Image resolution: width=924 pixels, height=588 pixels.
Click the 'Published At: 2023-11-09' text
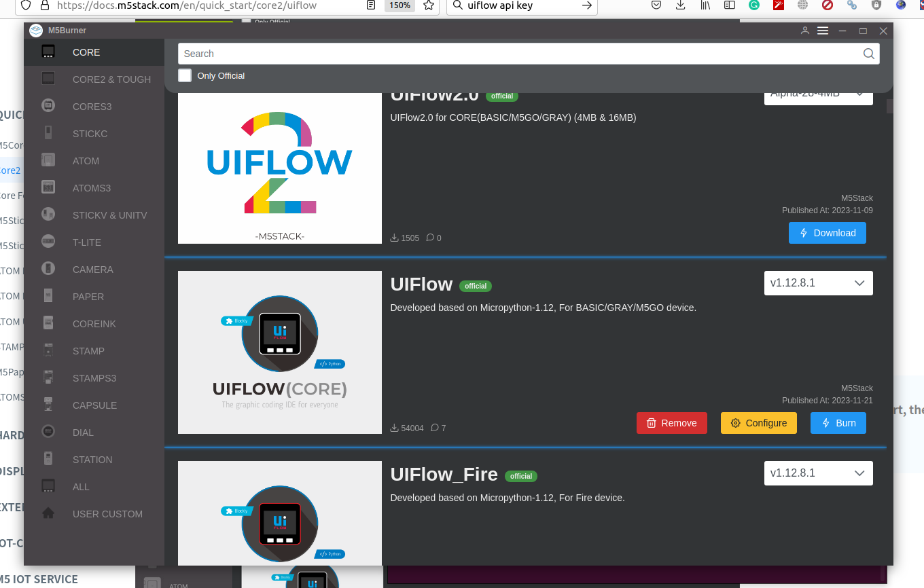828,210
